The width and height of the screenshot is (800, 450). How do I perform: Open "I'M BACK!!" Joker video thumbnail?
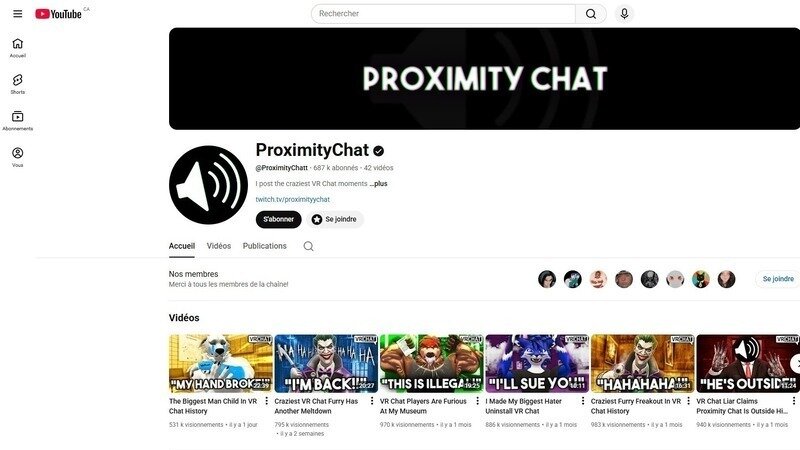coord(326,363)
